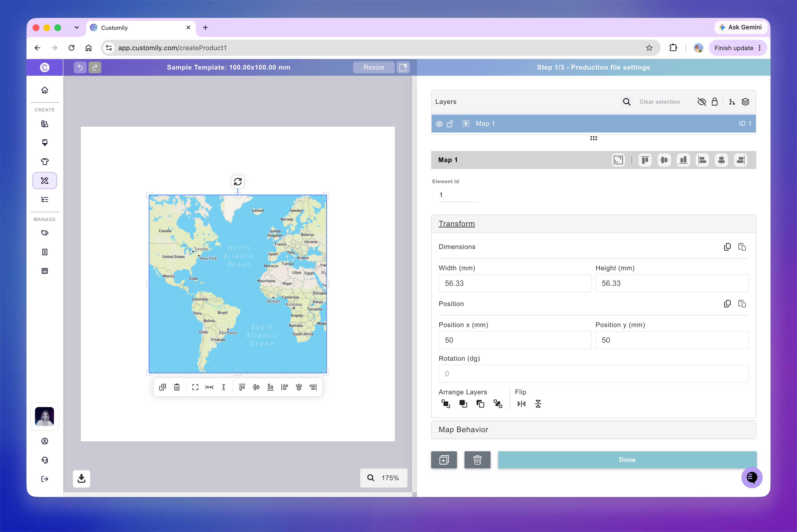Bring Map 1 to front layer
The height and width of the screenshot is (532, 797).
pos(446,404)
